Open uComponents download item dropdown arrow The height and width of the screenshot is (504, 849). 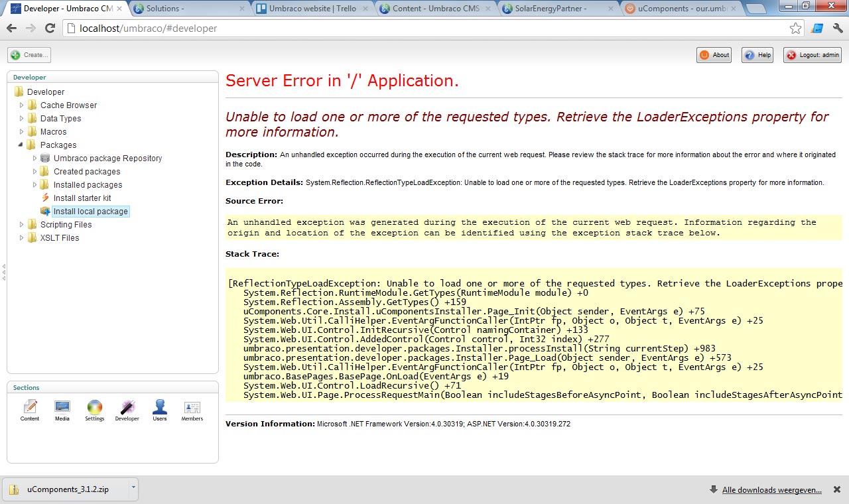133,489
